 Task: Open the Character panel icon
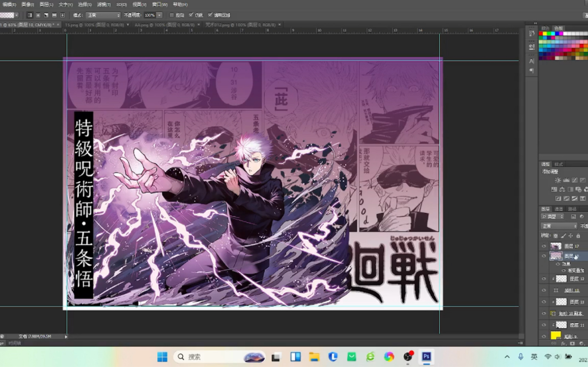tap(532, 61)
